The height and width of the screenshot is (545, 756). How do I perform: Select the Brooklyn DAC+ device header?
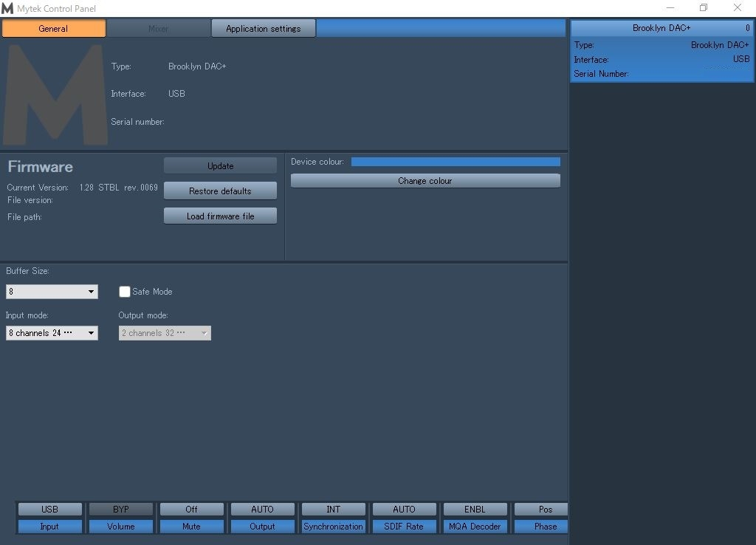pyautogui.click(x=662, y=28)
